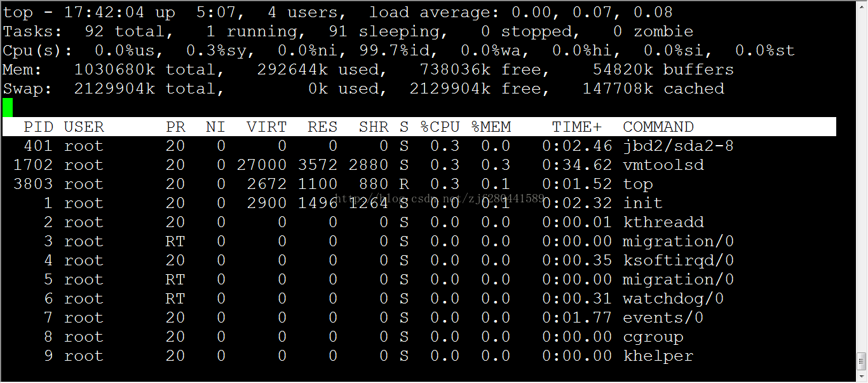Click the '147708k cached' value
The image size is (868, 383).
point(653,88)
